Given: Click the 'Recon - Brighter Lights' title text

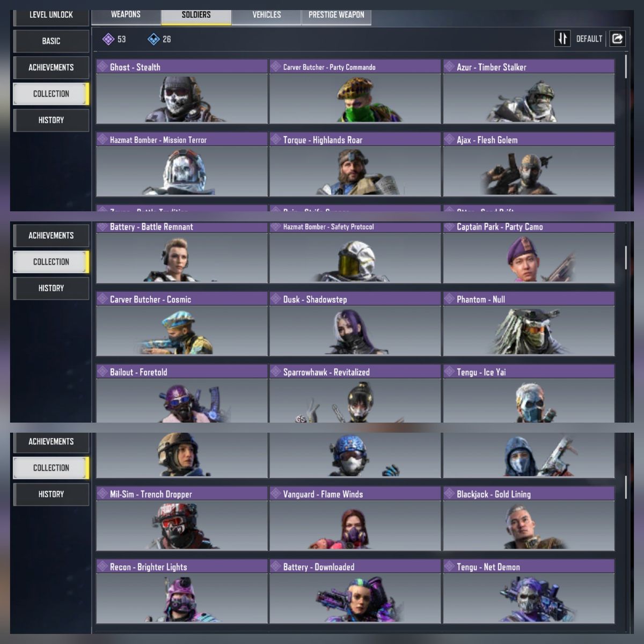Looking at the screenshot, I should (x=149, y=567).
